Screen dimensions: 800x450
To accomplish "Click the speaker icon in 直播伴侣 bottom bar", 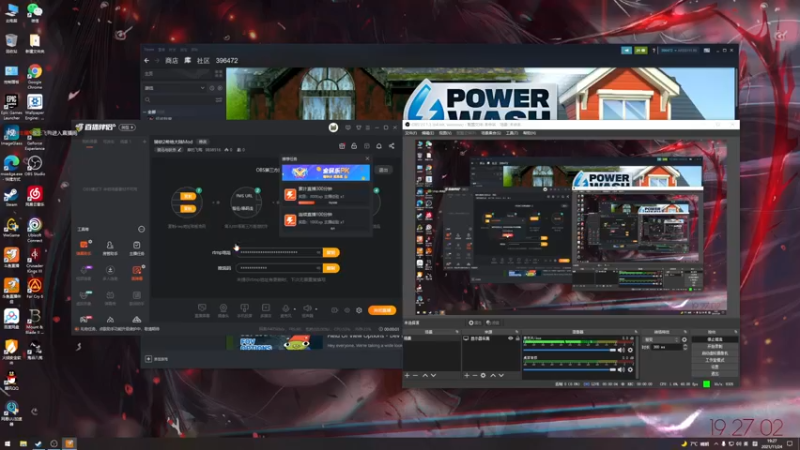I will pos(307,308).
